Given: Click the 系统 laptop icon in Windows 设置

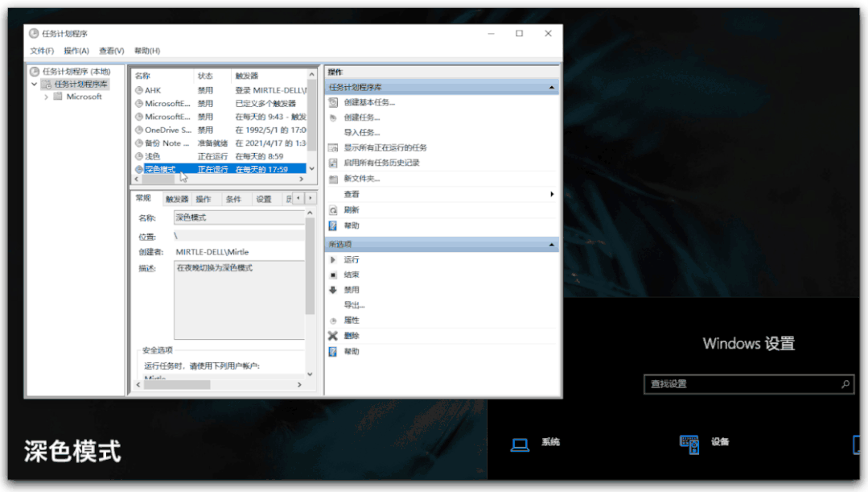Looking at the screenshot, I should click(x=520, y=444).
